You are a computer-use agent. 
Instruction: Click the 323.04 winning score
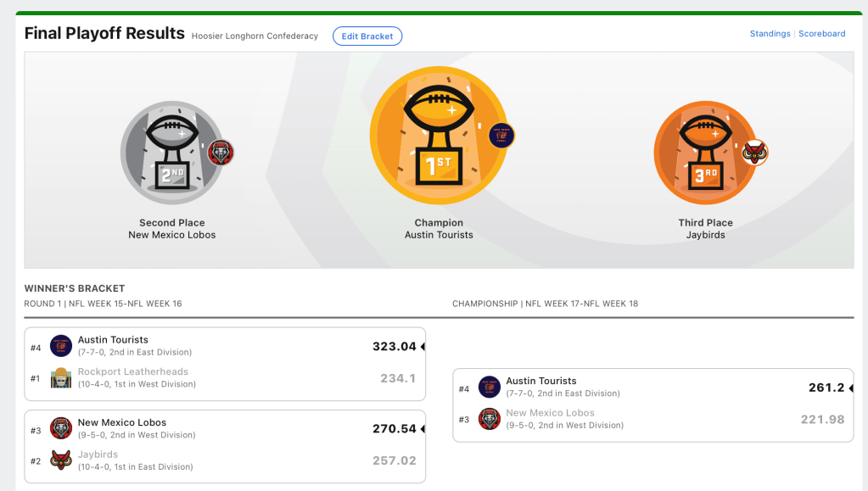395,346
